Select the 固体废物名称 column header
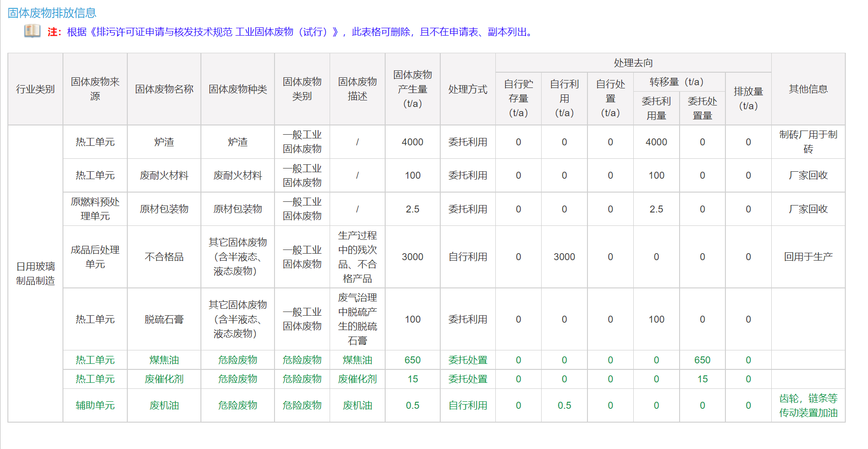This screenshot has height=449, width=868. coord(164,89)
